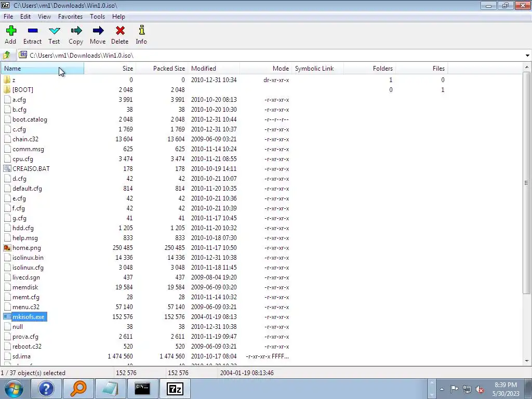Click the Move toolbar icon
Viewport: 532px width, 399px height.
pos(98,31)
